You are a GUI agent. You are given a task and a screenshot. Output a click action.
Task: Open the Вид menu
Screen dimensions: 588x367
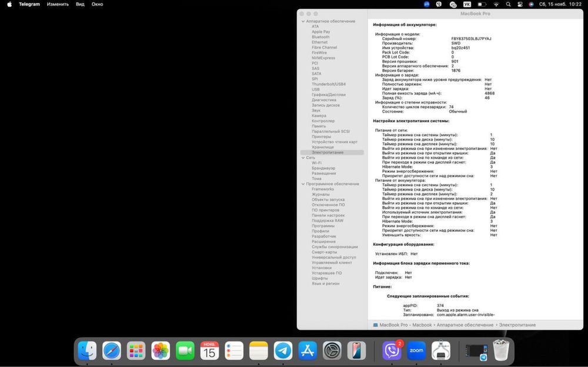(x=80, y=4)
